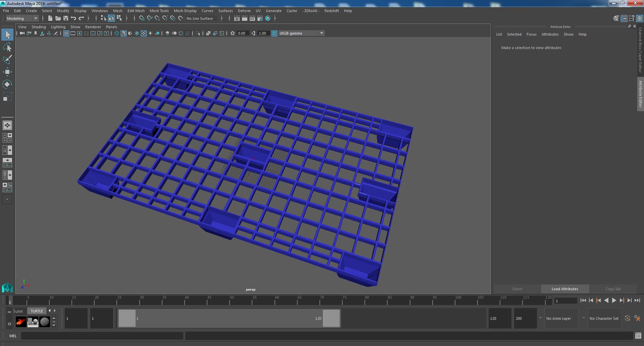Select by component type mode

coord(119,18)
